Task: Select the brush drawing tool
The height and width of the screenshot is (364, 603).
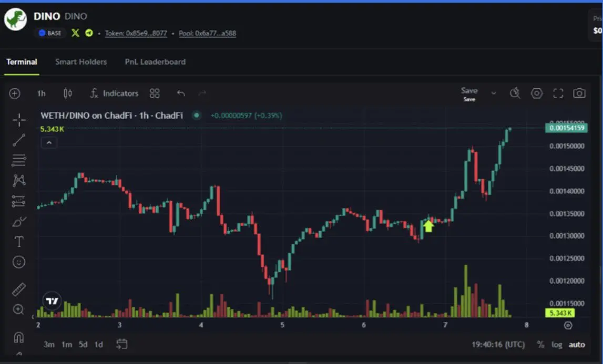Action: [x=19, y=222]
